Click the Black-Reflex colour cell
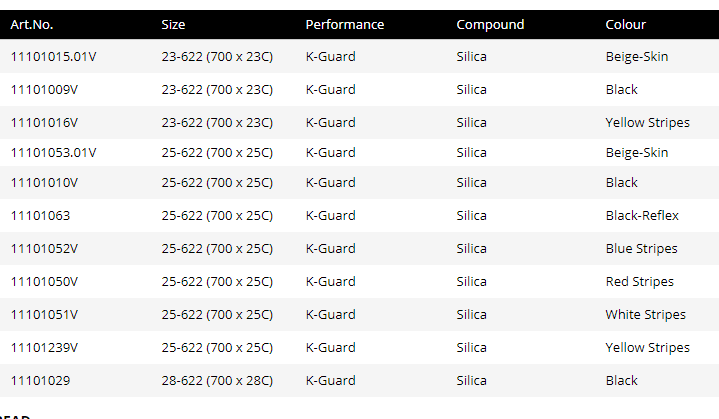The height and width of the screenshot is (419, 719). coord(642,216)
